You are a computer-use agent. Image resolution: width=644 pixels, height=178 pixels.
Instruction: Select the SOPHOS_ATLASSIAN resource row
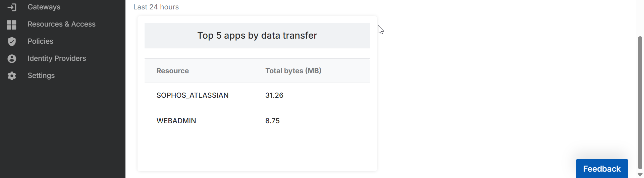click(x=192, y=95)
